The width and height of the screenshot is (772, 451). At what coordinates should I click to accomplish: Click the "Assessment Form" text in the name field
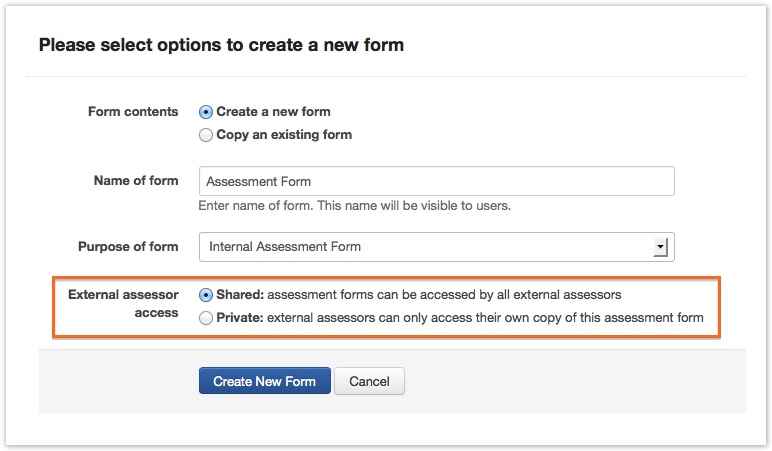258,182
